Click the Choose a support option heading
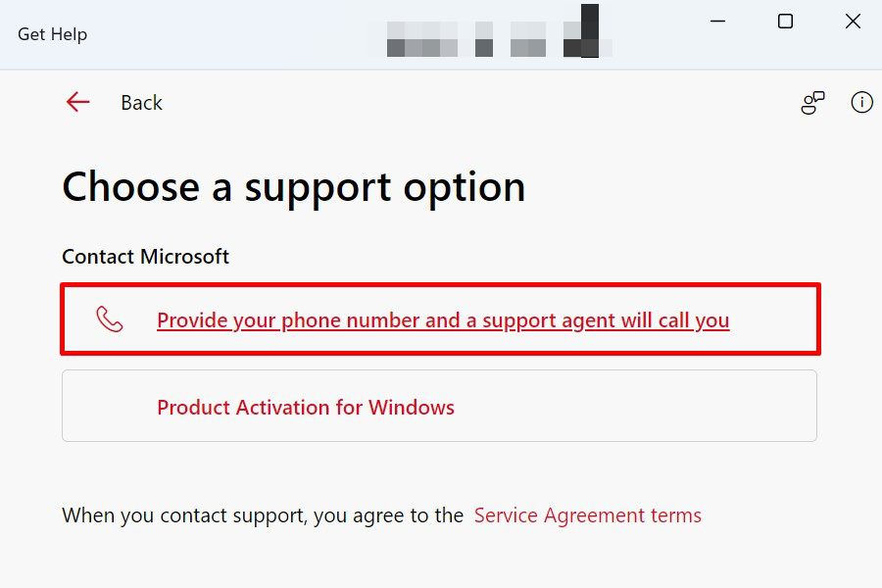 click(294, 186)
